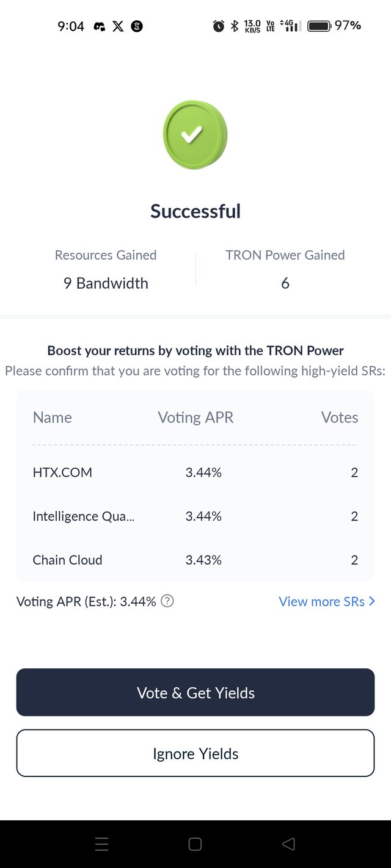Tap the alarm clock status icon
Image resolution: width=391 pixels, height=868 pixels.
click(x=218, y=26)
